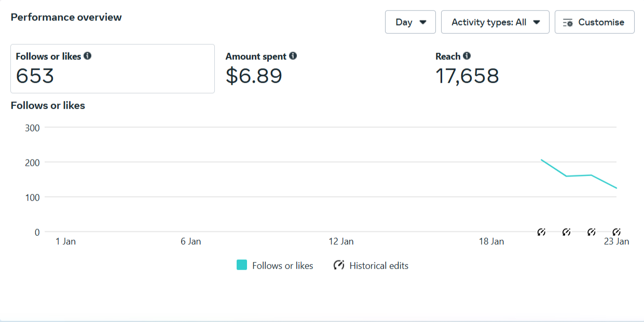644x322 pixels.
Task: Click the info icon next to Amount spent
Action: coord(293,56)
